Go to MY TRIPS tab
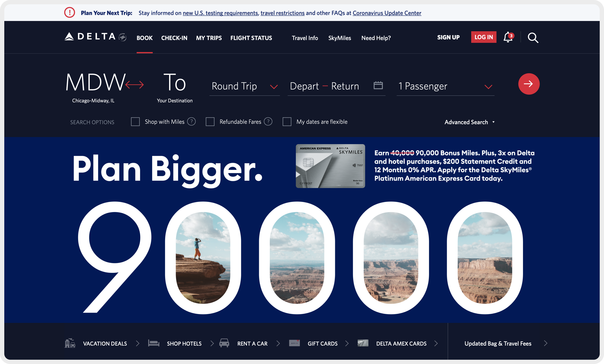This screenshot has width=604, height=364. [209, 38]
